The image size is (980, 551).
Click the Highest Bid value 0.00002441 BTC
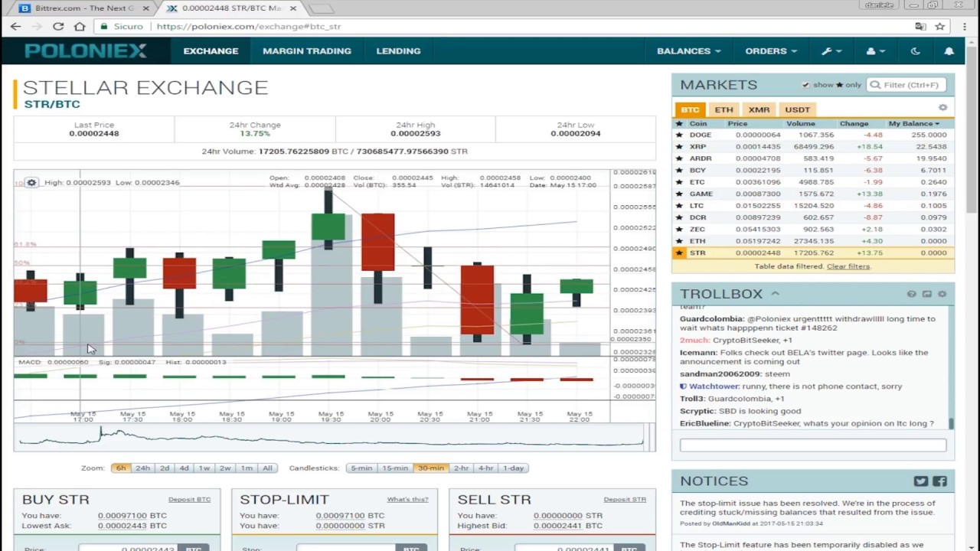coord(568,526)
